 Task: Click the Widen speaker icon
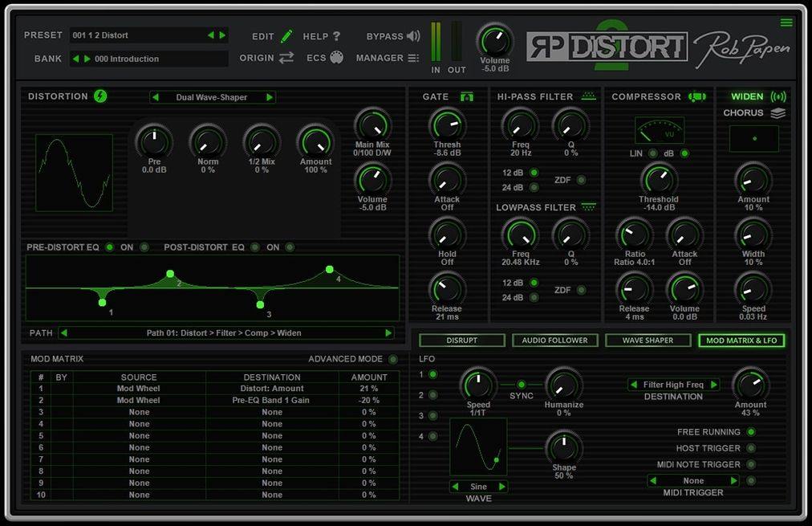pyautogui.click(x=780, y=96)
